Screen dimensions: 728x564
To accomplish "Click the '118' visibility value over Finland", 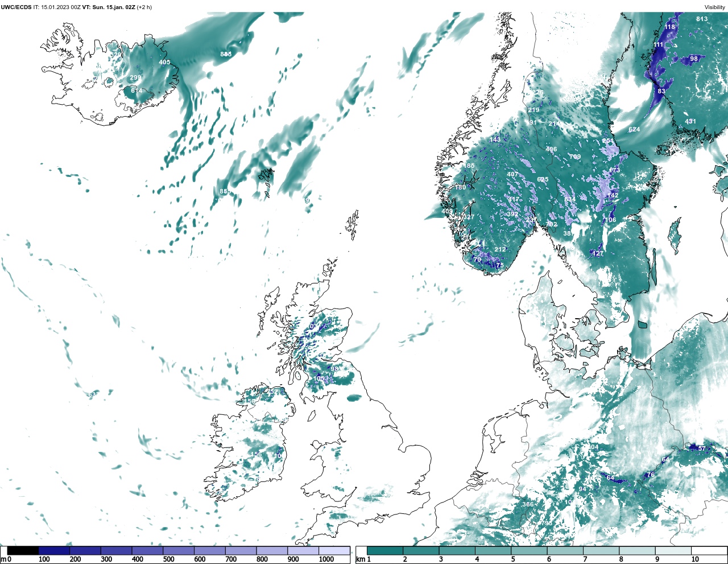I will (670, 27).
